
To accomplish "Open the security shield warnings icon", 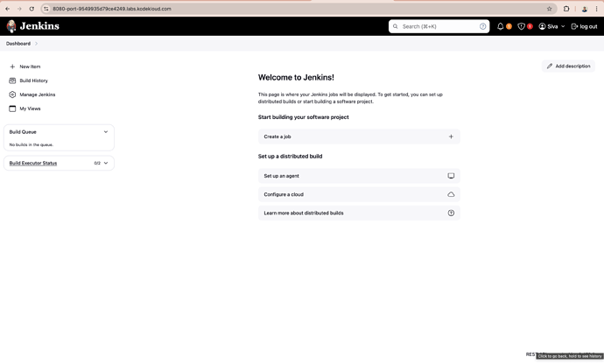I will pos(521,26).
